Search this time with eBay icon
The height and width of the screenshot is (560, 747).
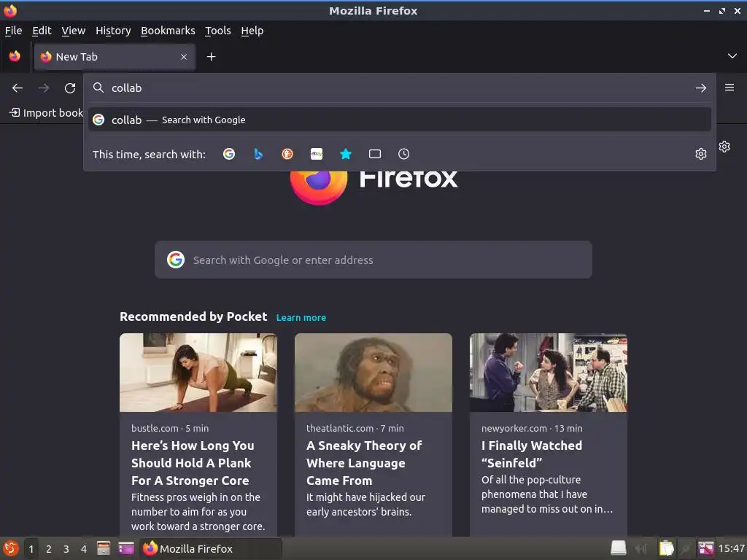tap(317, 154)
